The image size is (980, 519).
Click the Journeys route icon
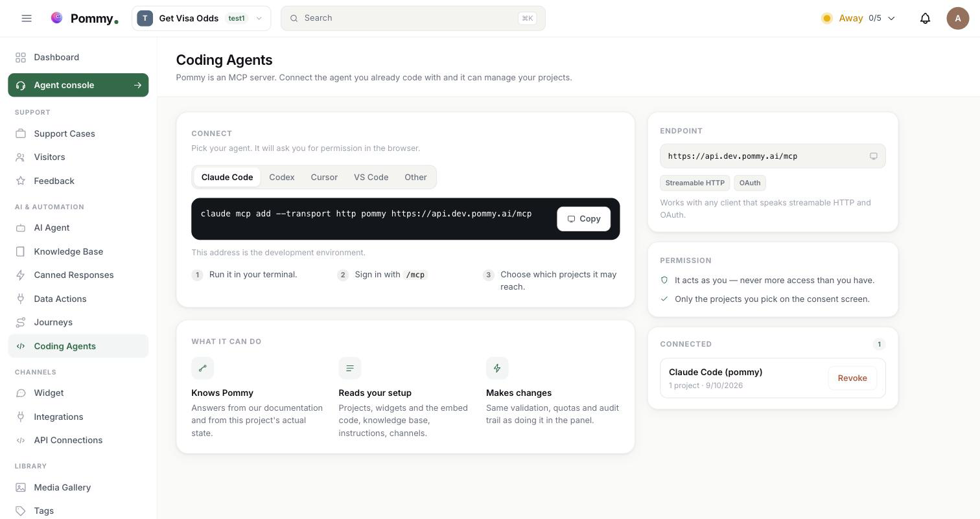pyautogui.click(x=21, y=323)
